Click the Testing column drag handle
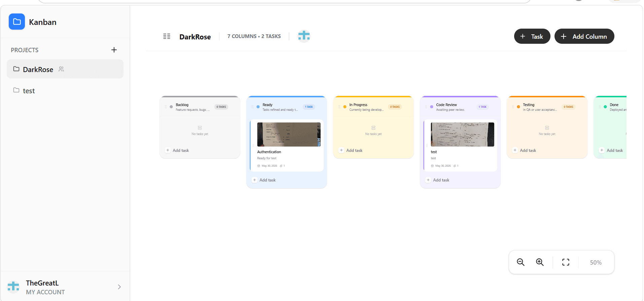644x301 pixels. 513,107
